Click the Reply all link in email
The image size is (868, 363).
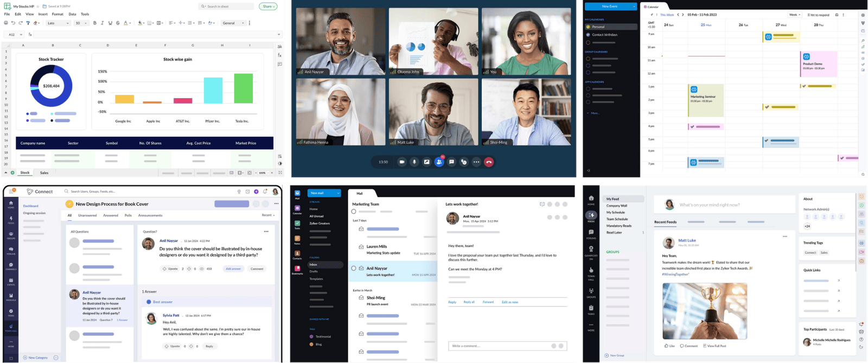click(x=469, y=302)
